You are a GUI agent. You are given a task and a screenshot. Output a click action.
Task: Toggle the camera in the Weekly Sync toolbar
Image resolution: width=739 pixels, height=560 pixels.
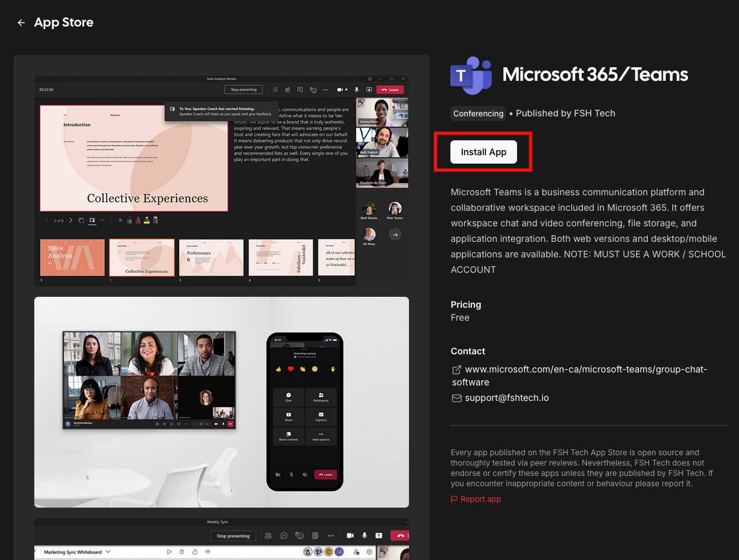pyautogui.click(x=350, y=536)
